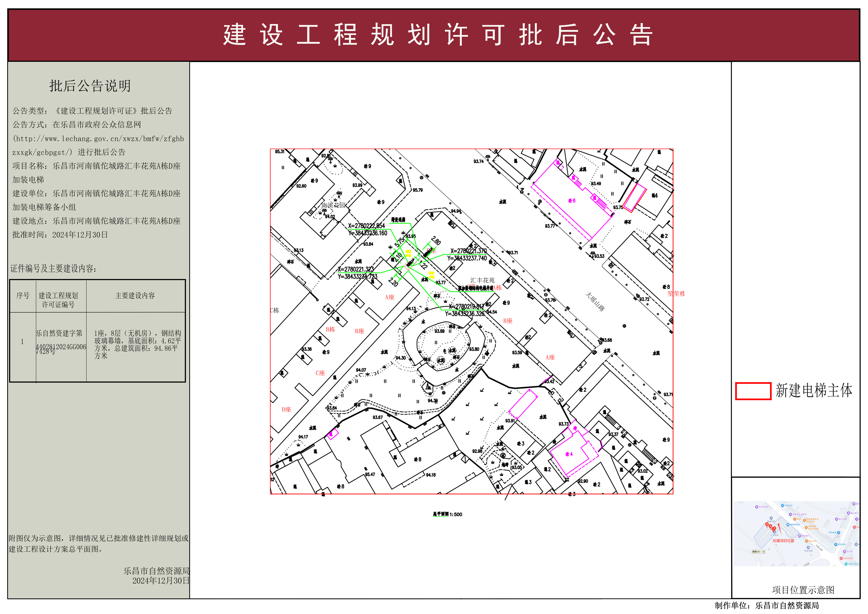
Task: Click the elevation label 95.79 on the plan
Action: point(418,190)
